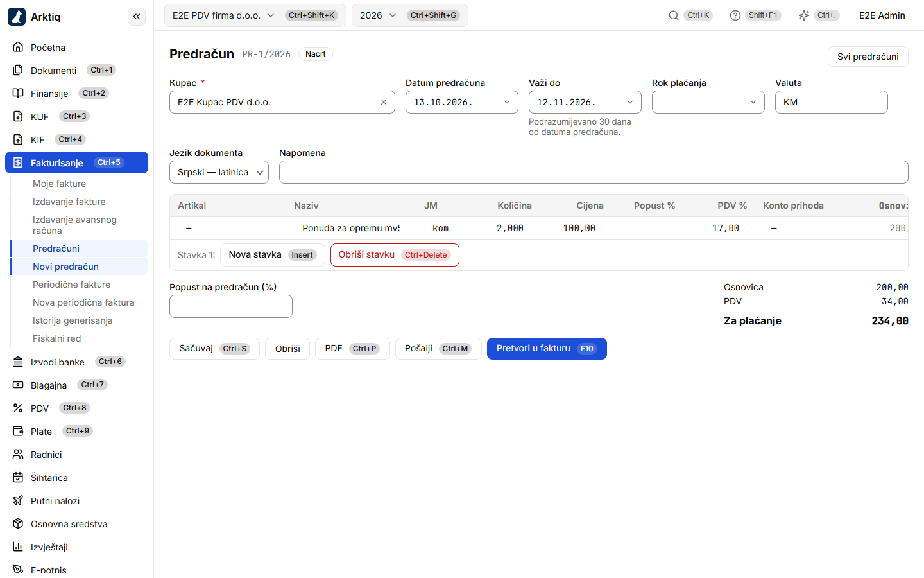Save with the Sačuvaj button
The height and width of the screenshot is (578, 924).
[214, 349]
